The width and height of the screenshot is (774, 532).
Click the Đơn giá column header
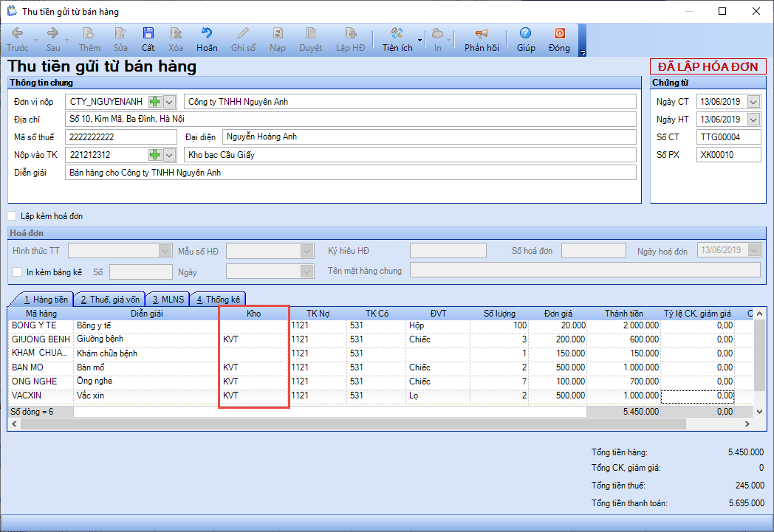click(x=558, y=314)
